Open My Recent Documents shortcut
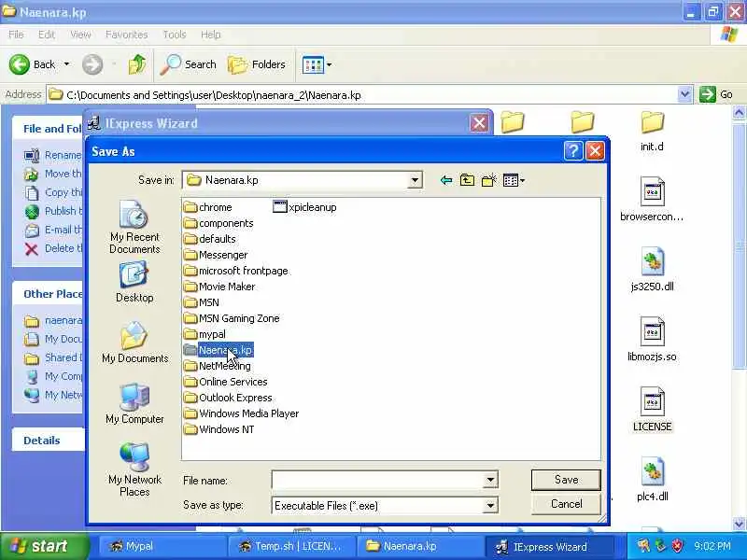747x560 pixels. (134, 227)
